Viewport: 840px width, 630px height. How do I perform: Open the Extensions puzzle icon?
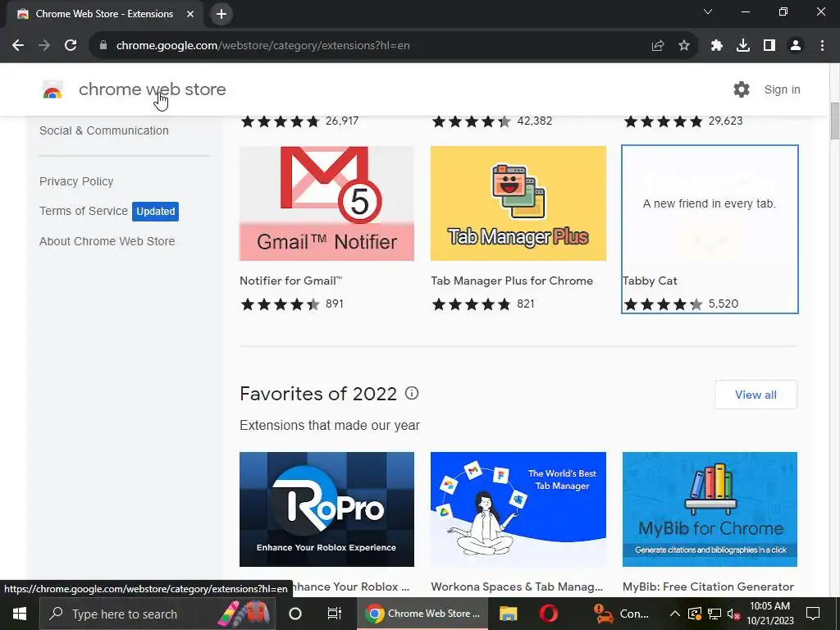tap(717, 46)
